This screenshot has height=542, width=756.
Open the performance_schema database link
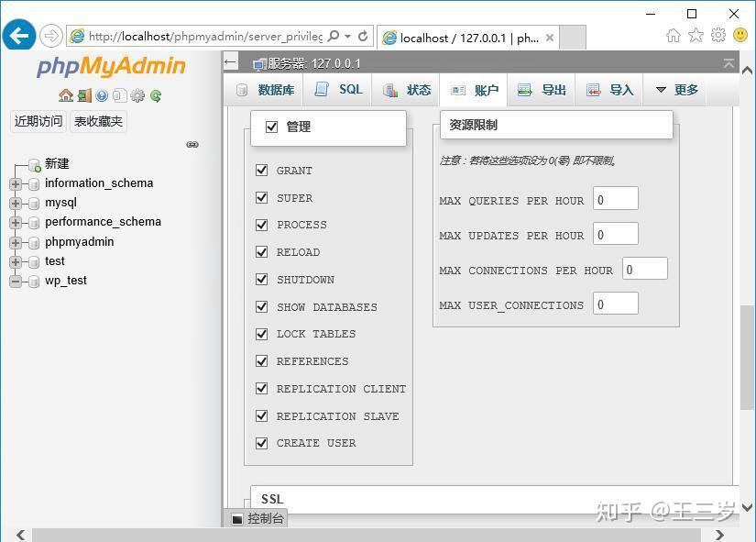104,222
